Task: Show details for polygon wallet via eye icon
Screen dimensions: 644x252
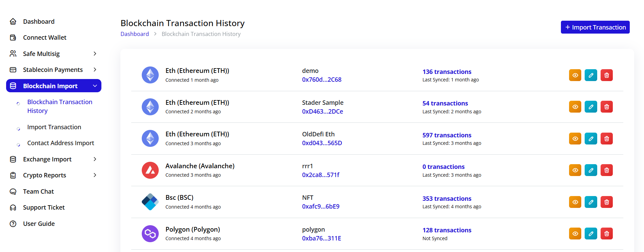Action: click(x=575, y=234)
